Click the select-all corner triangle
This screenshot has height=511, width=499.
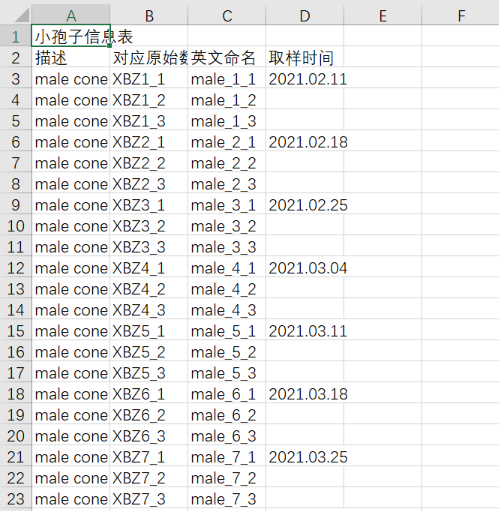pos(21,15)
